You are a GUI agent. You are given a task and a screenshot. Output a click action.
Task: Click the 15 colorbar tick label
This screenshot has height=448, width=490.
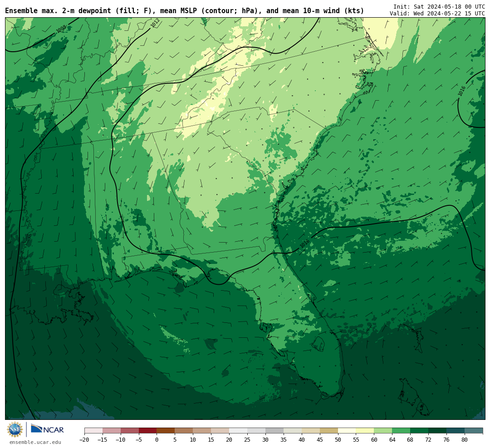(x=211, y=440)
